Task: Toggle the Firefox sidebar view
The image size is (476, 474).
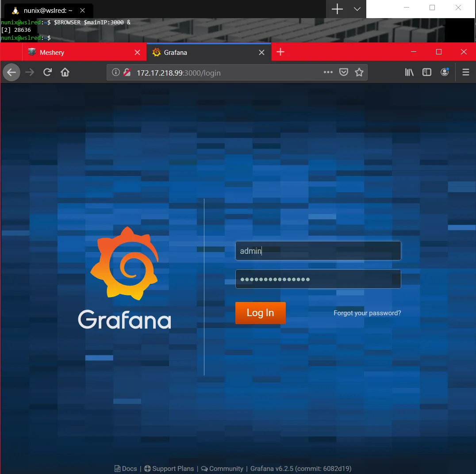Action: [426, 72]
